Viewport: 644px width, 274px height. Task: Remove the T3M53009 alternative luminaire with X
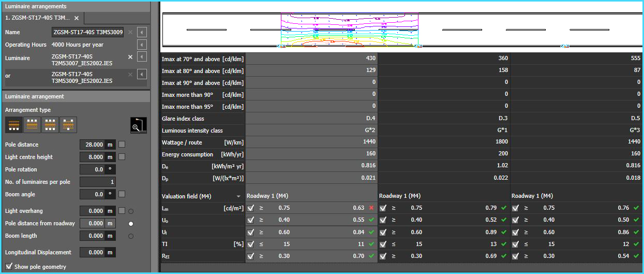point(130,75)
